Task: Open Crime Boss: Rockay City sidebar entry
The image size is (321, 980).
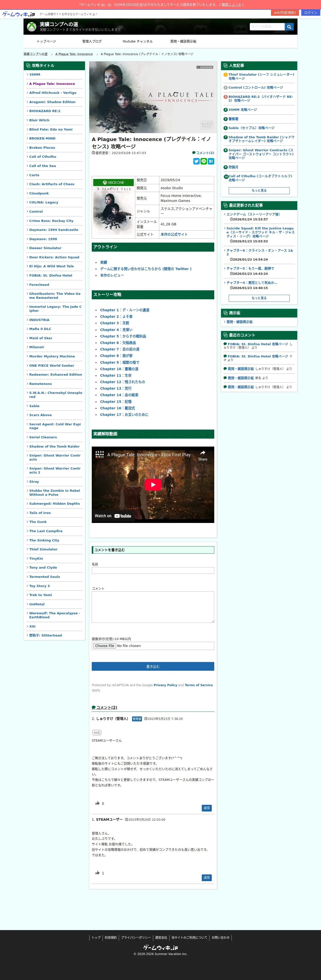Action: [x=51, y=221]
